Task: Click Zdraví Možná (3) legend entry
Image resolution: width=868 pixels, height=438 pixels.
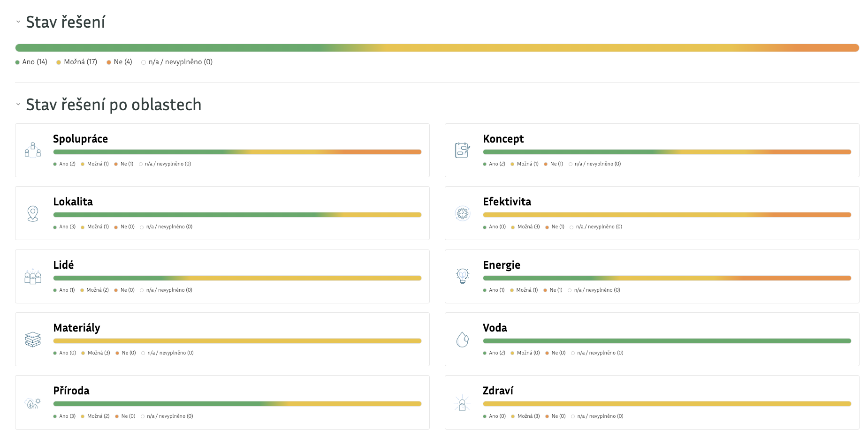Action: point(525,416)
